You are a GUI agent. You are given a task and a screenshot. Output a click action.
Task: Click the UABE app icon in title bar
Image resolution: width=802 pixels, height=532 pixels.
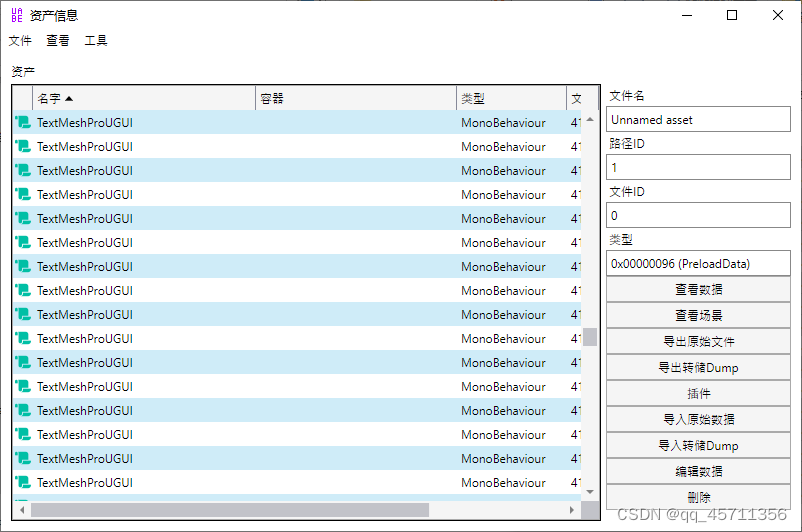coord(17,15)
